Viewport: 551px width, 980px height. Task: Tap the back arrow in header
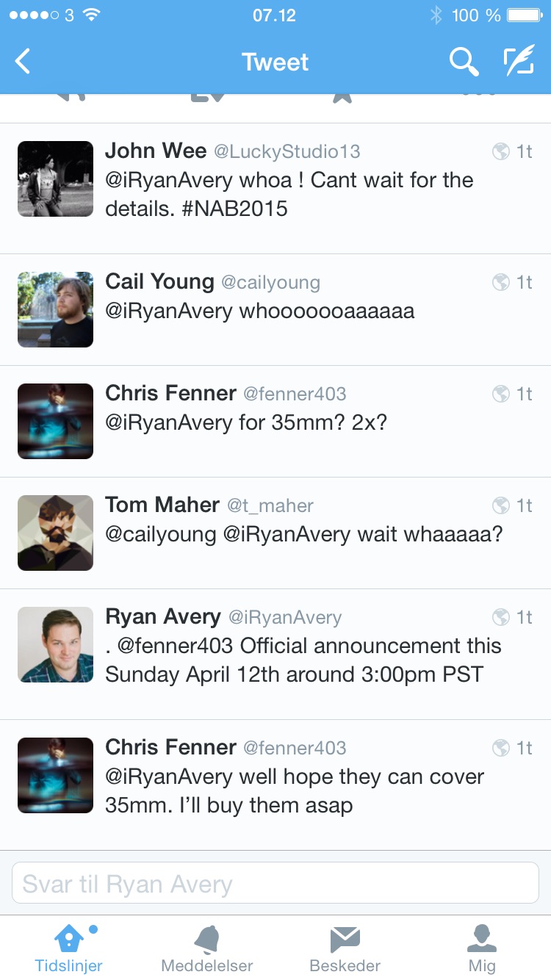24,62
